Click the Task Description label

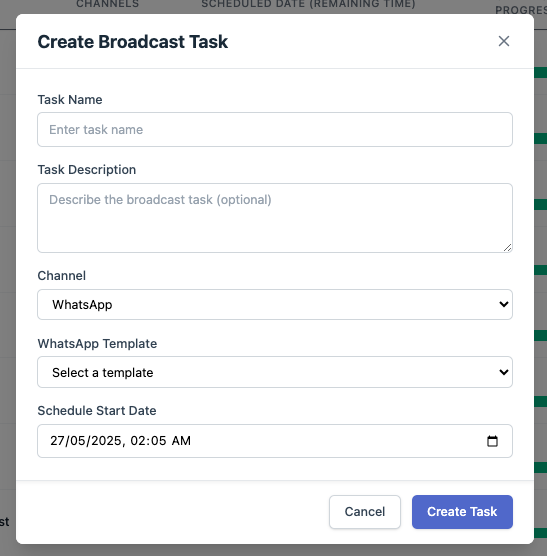coord(87,170)
